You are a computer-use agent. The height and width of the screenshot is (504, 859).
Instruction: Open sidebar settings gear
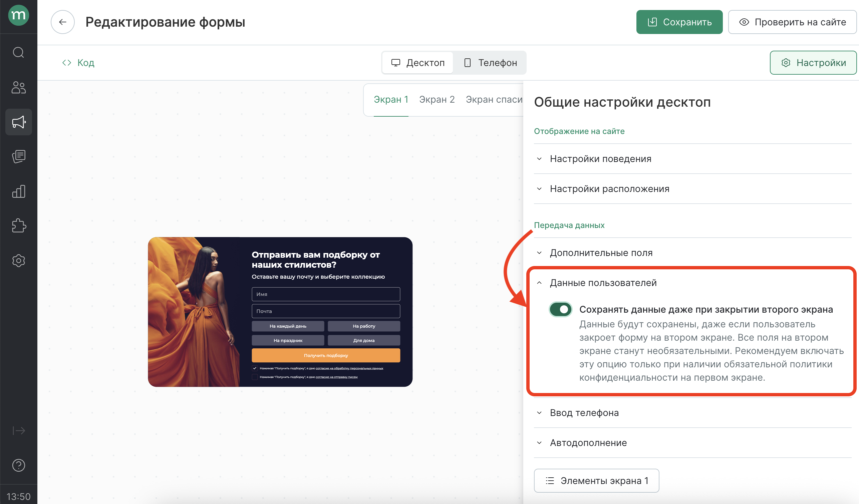point(18,261)
